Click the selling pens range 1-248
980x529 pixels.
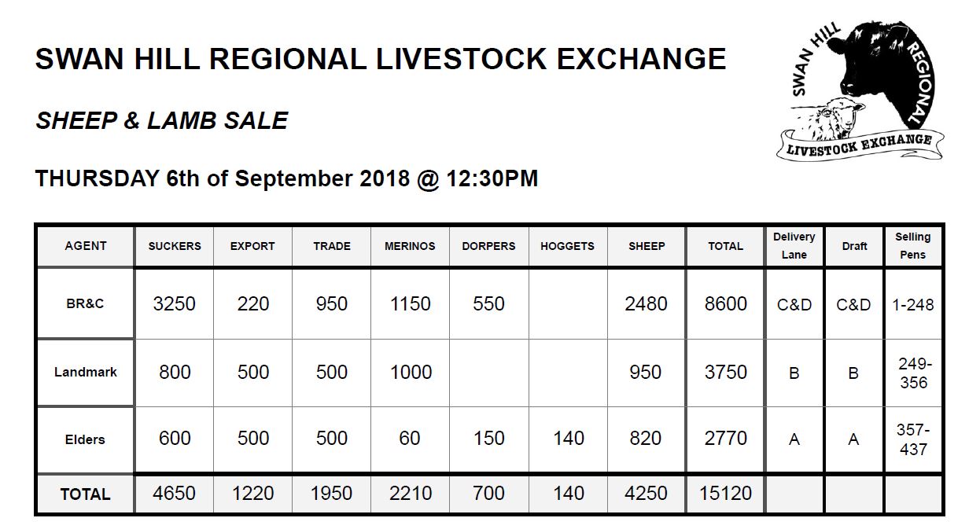912,304
